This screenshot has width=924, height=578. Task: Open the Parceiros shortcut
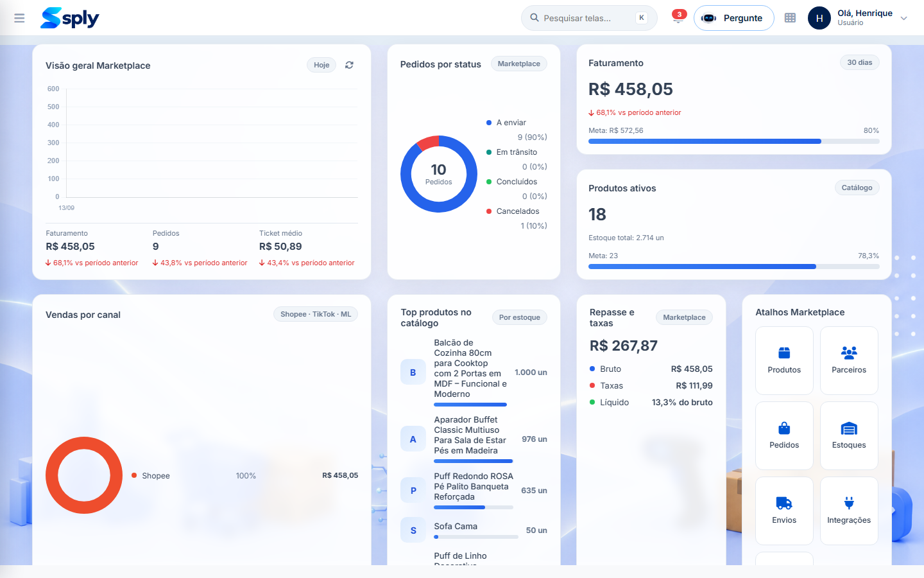point(849,360)
